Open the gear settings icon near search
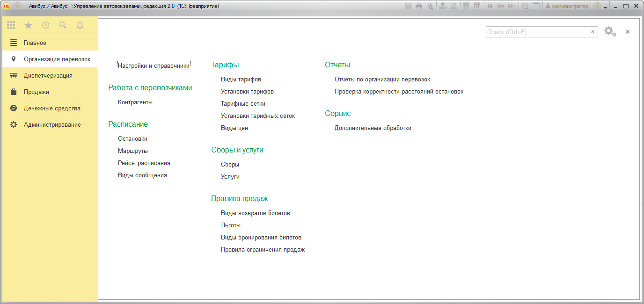Screen dimensions: 644x304 tap(609, 32)
